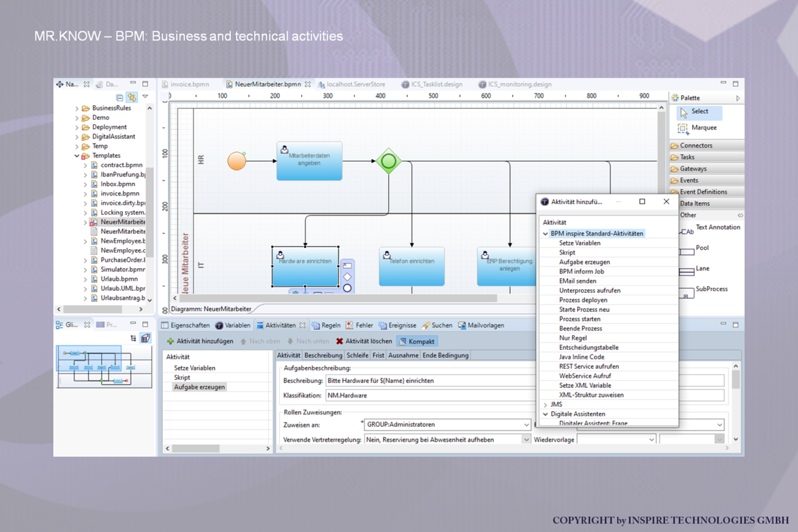Open the Mailvorlagen tab
The width and height of the screenshot is (798, 532).
point(481,325)
